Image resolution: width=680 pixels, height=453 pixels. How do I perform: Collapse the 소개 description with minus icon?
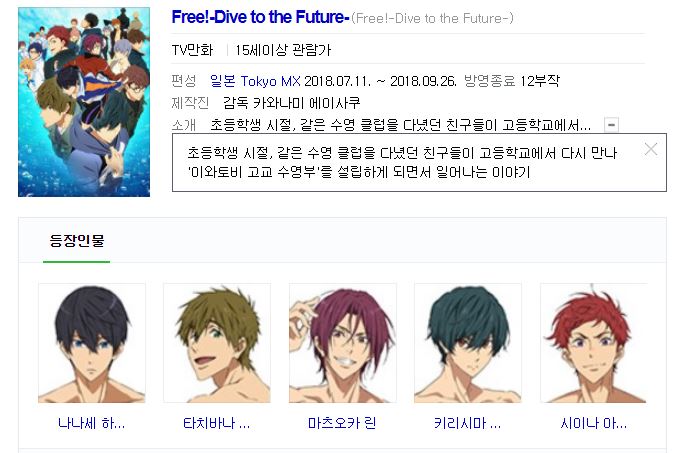(611, 125)
